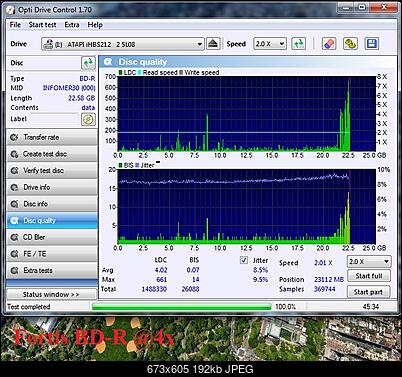Open the Start test menu
Viewport: 402px width, 377px height.
click(x=42, y=25)
